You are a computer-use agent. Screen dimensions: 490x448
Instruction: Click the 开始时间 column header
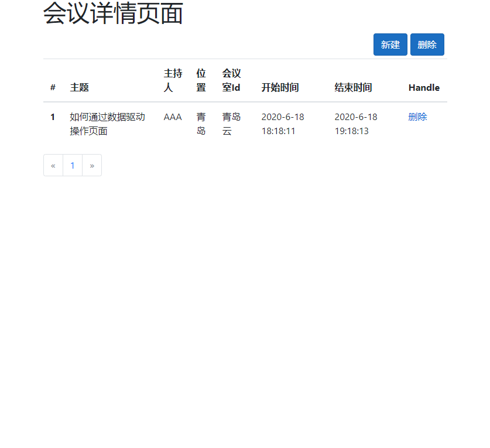click(x=280, y=87)
